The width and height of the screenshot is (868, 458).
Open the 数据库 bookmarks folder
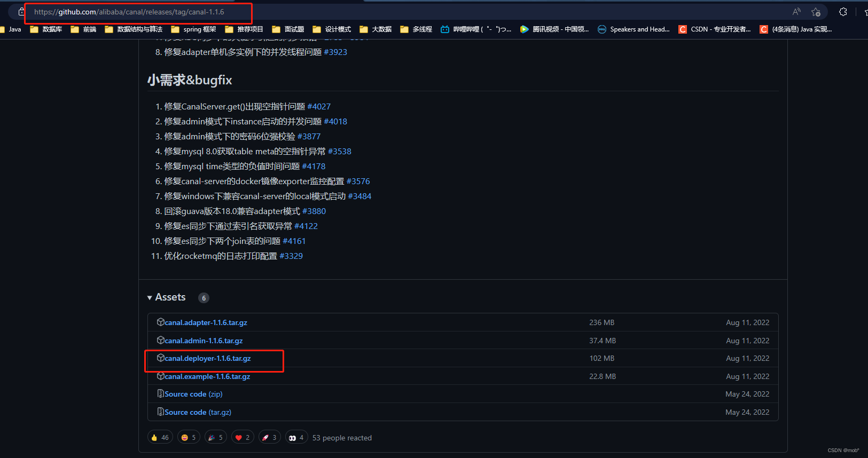(46, 29)
